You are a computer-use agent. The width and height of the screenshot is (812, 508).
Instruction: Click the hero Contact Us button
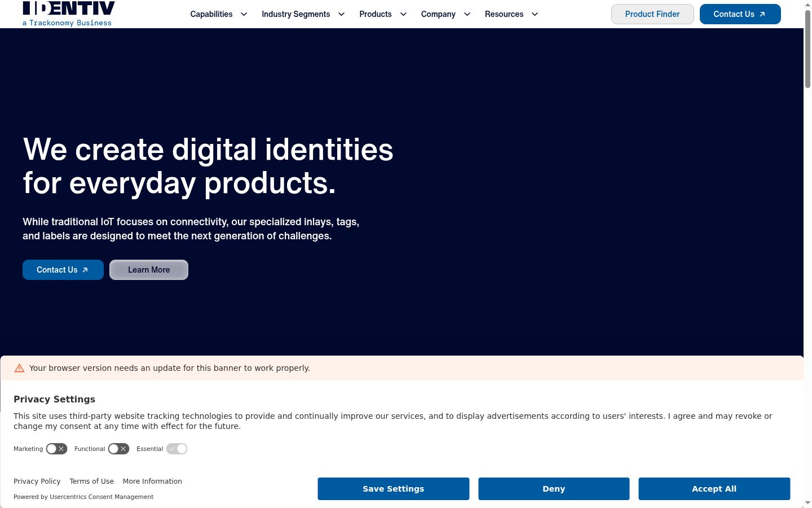pos(63,270)
